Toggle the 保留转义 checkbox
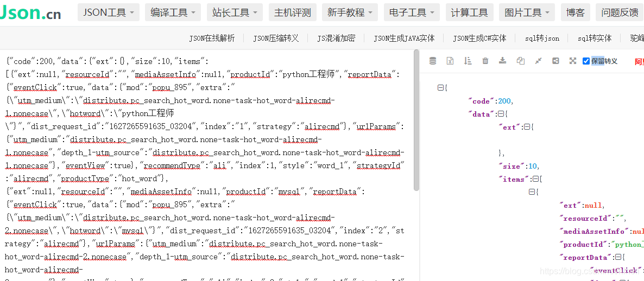Image resolution: width=644 pixels, height=281 pixels. click(586, 61)
